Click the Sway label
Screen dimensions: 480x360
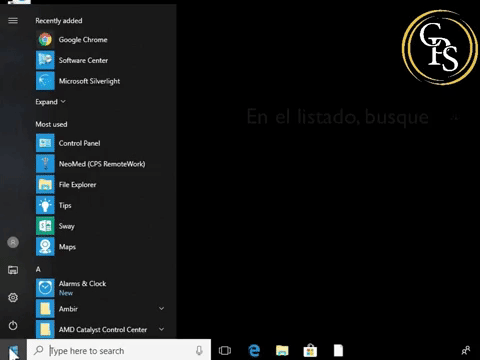(67, 226)
